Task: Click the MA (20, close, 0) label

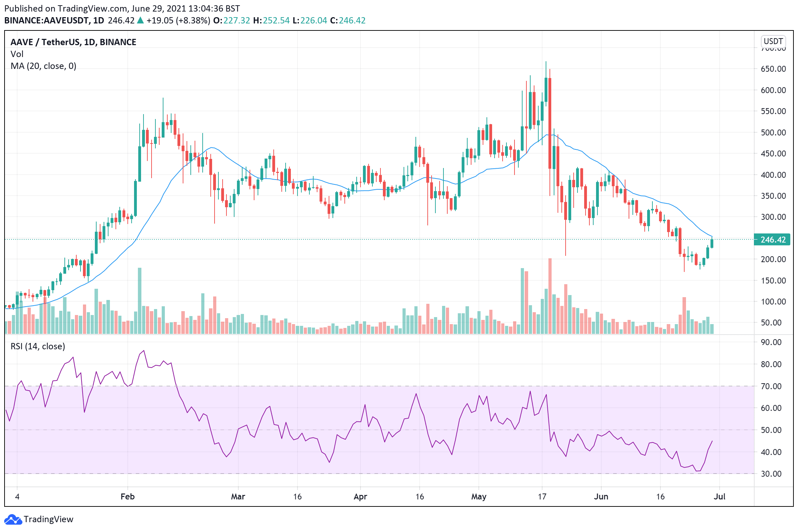Action: [43, 66]
